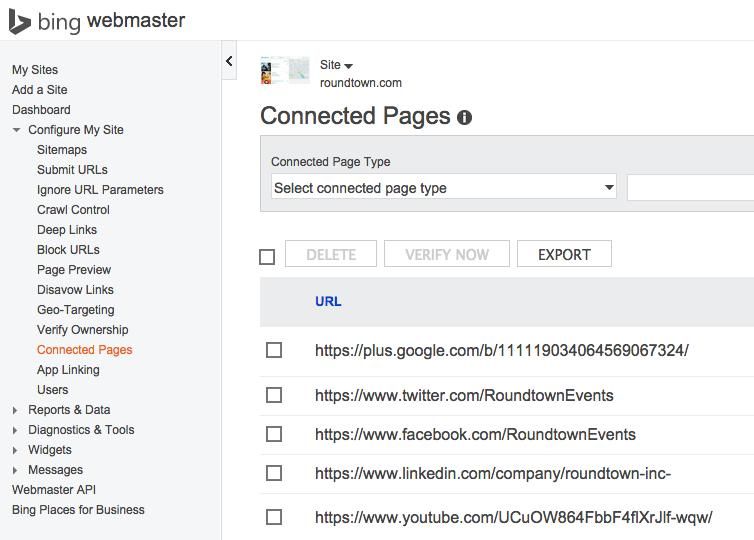Open the Sitemaps page

coord(62,150)
